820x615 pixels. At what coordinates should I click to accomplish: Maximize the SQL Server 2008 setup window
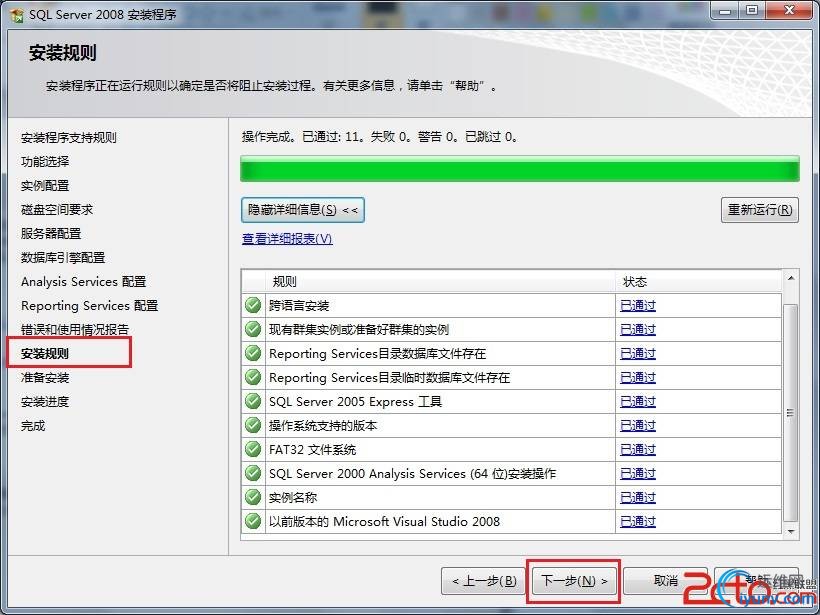pyautogui.click(x=752, y=11)
